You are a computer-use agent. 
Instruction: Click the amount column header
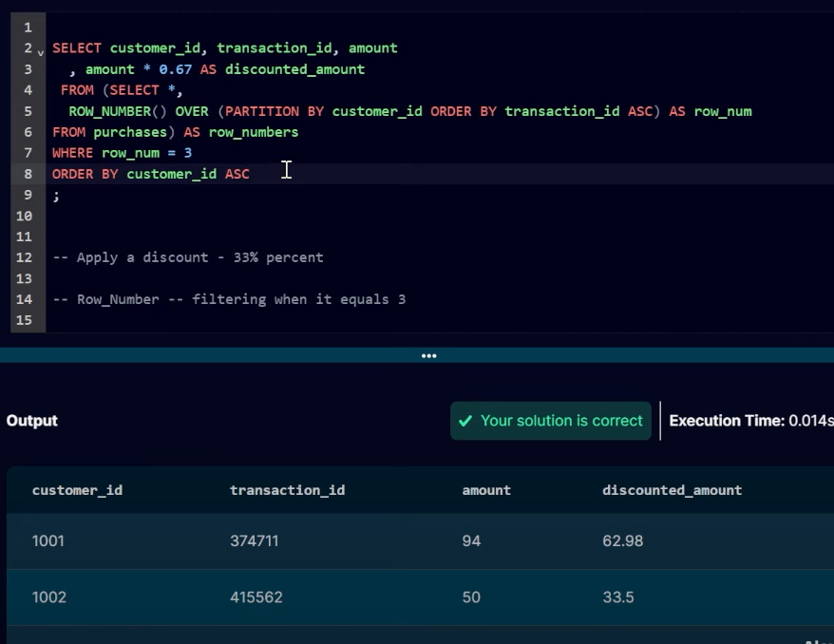point(486,490)
